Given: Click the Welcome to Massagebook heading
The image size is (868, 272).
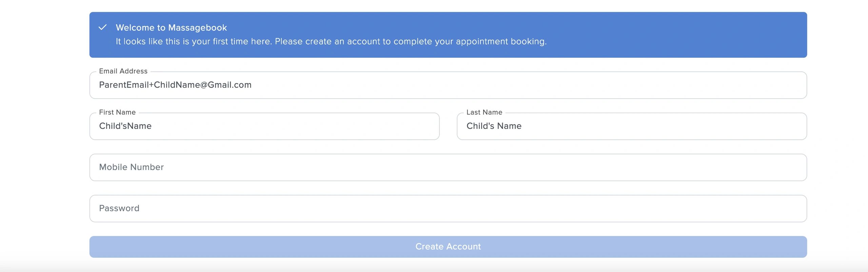Looking at the screenshot, I should point(171,28).
